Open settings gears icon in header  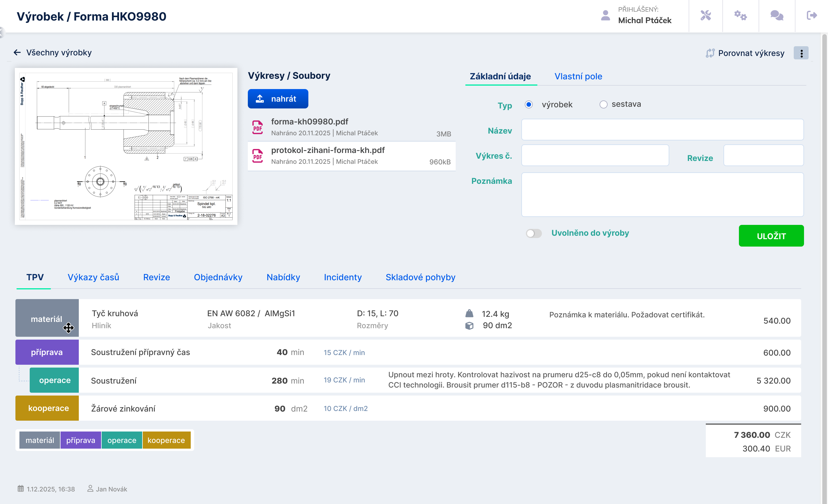740,15
